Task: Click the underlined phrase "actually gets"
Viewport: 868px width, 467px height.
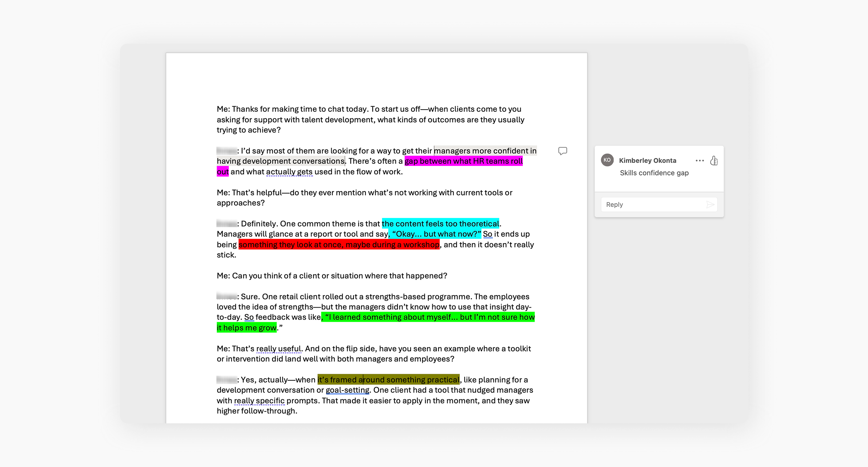Action: [289, 172]
